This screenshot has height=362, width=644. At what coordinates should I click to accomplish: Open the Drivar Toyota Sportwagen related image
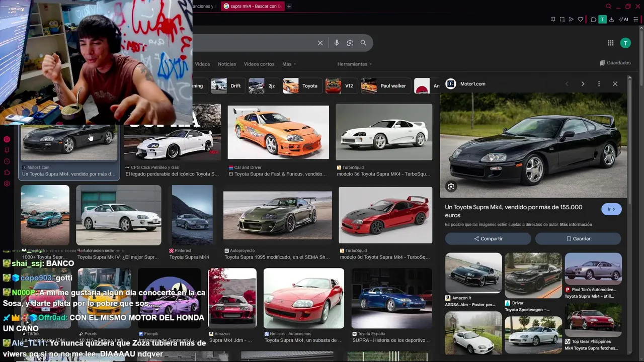click(533, 276)
